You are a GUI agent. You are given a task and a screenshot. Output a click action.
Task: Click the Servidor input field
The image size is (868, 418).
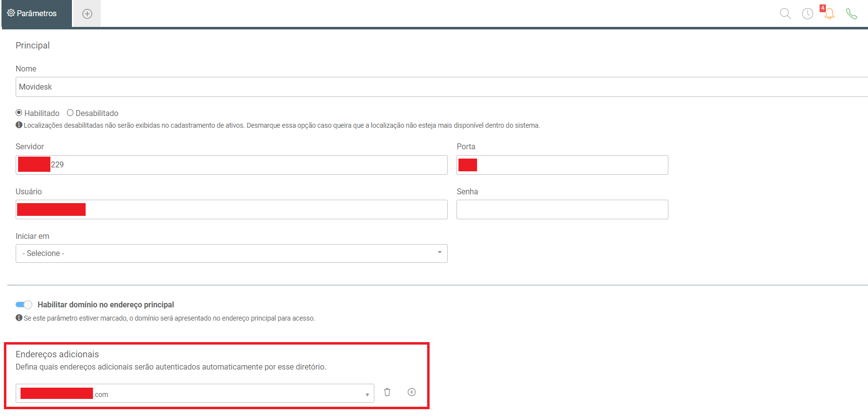coord(231,165)
